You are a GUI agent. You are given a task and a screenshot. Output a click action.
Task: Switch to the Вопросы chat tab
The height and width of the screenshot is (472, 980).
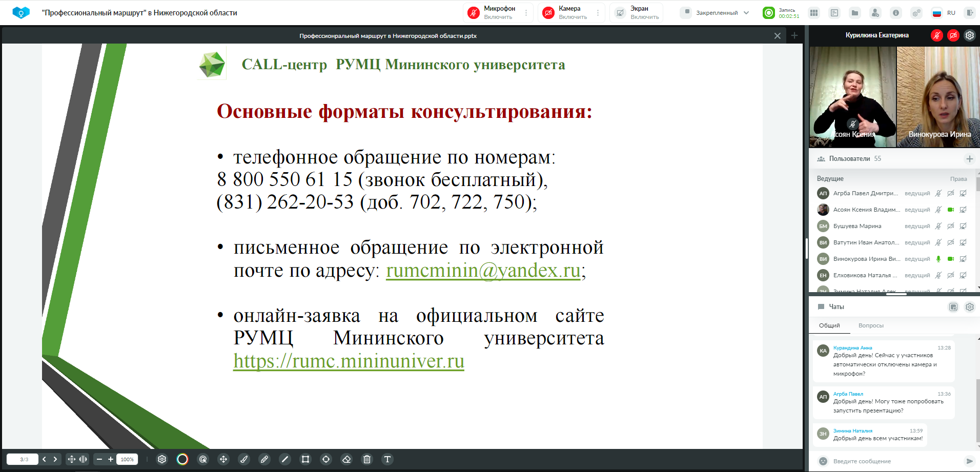871,325
